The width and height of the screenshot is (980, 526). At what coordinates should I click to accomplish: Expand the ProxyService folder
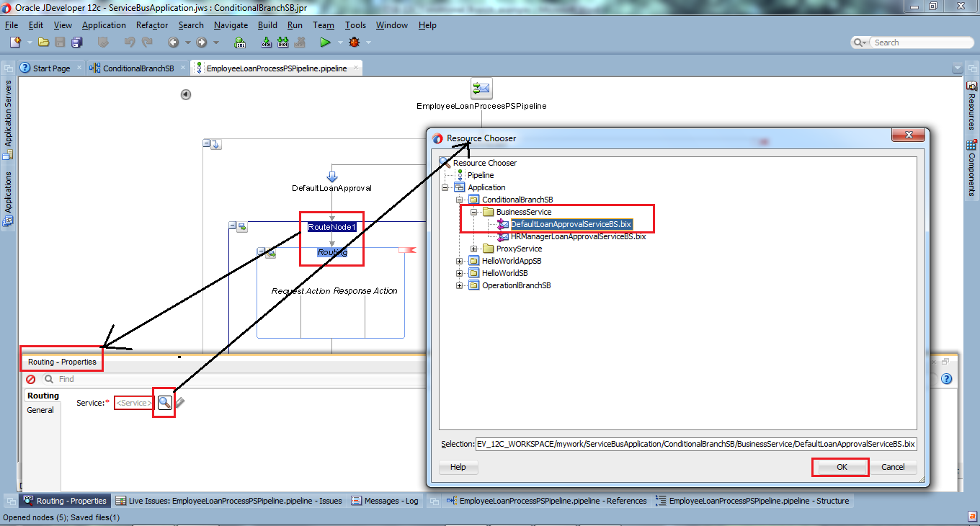click(474, 249)
